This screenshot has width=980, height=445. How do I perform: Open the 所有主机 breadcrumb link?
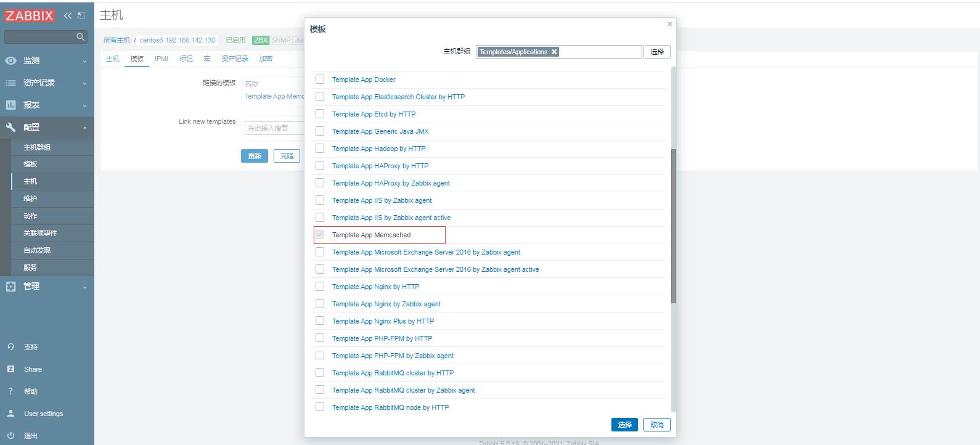(x=116, y=40)
